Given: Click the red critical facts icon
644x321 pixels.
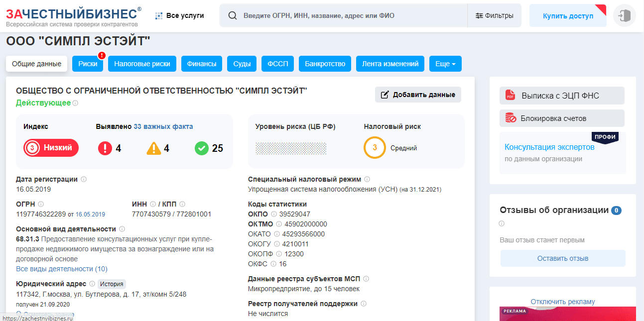Looking at the screenshot, I should tap(105, 148).
